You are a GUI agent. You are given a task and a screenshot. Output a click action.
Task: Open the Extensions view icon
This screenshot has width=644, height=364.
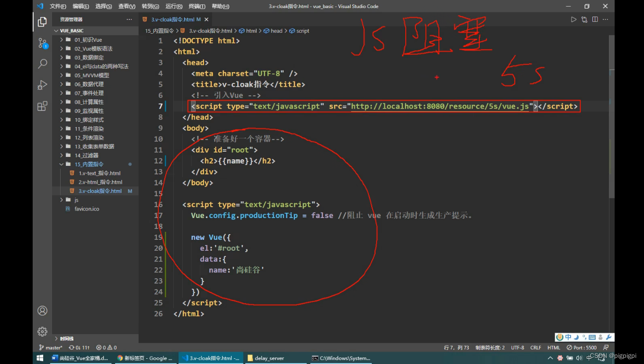point(42,106)
